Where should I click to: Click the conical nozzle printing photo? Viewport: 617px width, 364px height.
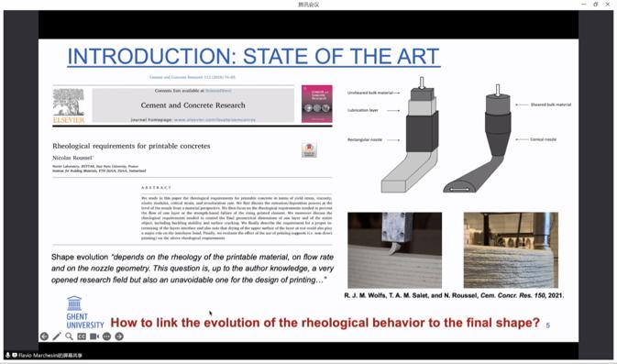tap(511, 250)
